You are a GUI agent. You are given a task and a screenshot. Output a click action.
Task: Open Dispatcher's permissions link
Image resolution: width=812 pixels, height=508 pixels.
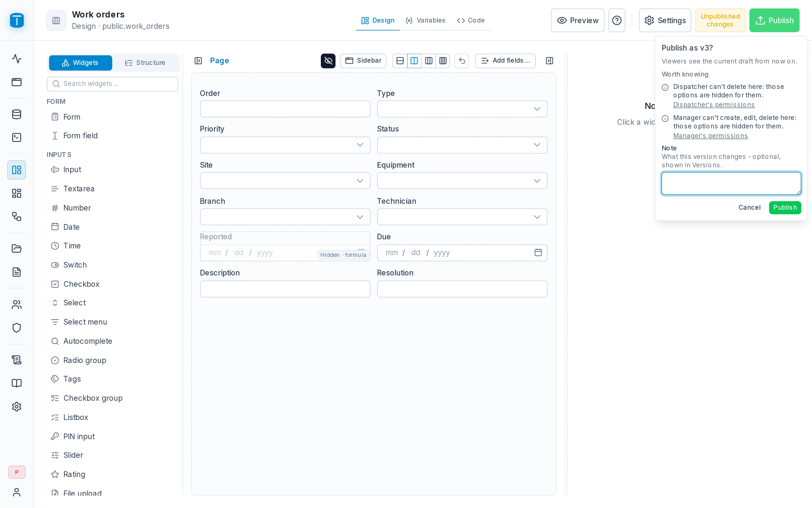pos(714,105)
